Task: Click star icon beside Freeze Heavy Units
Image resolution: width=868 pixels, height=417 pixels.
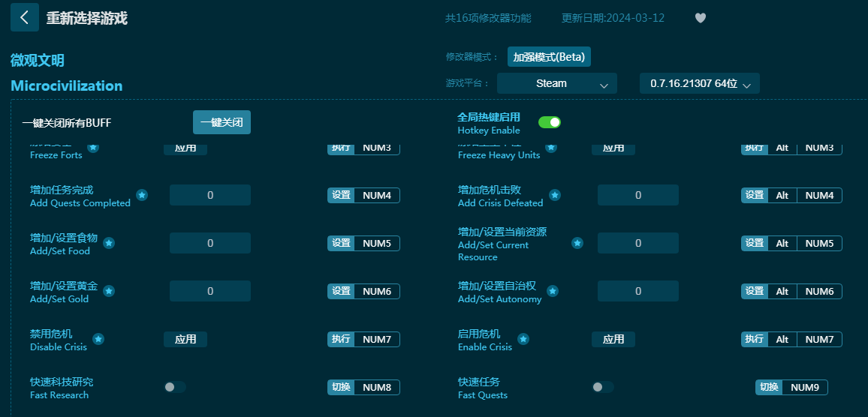Action: (x=551, y=147)
